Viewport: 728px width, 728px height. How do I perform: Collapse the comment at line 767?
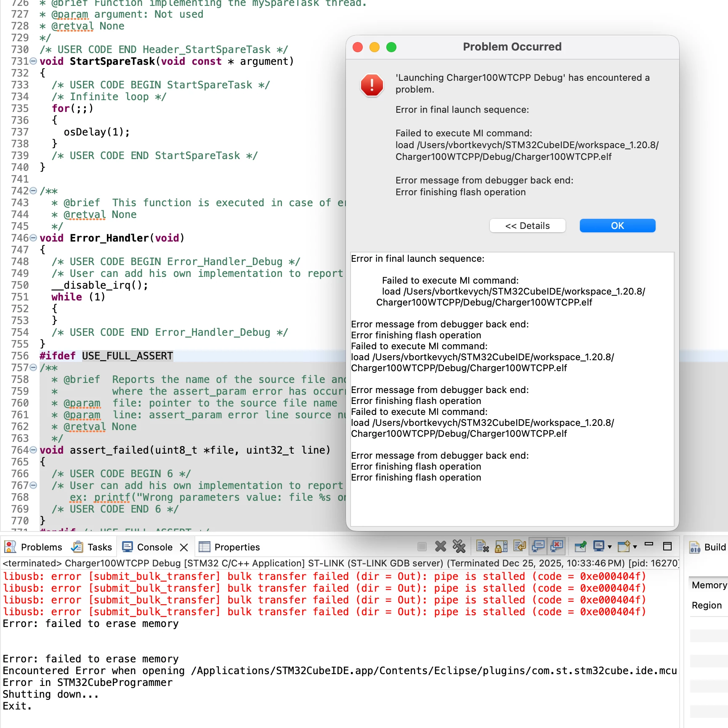[33, 486]
